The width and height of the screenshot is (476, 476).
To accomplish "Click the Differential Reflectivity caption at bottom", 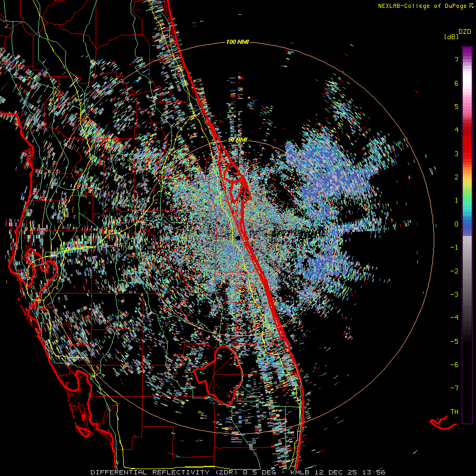I will click(x=237, y=472).
